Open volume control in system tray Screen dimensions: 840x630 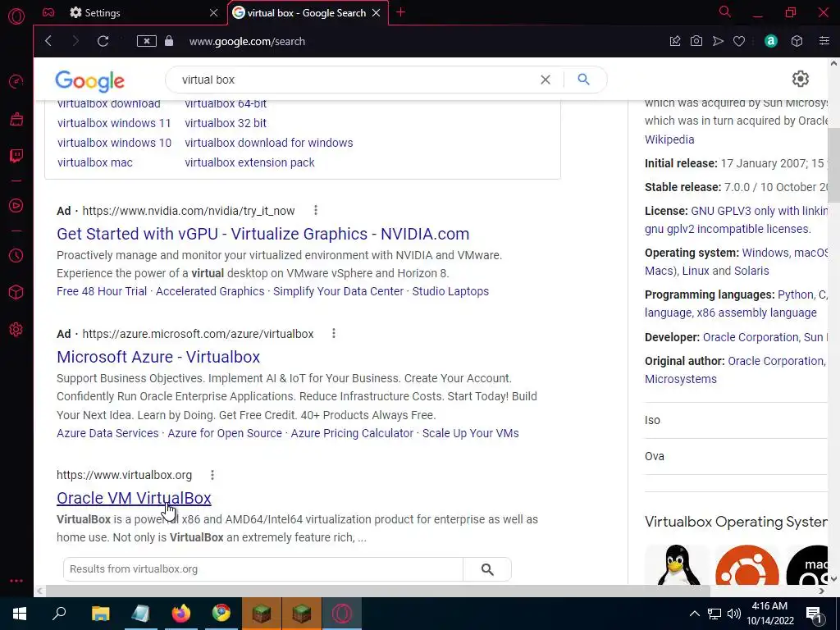click(x=733, y=614)
